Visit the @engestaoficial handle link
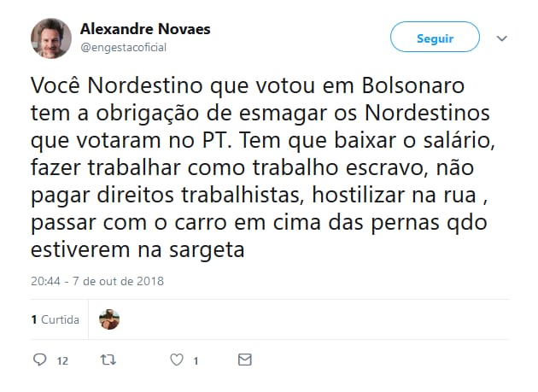 [124, 48]
